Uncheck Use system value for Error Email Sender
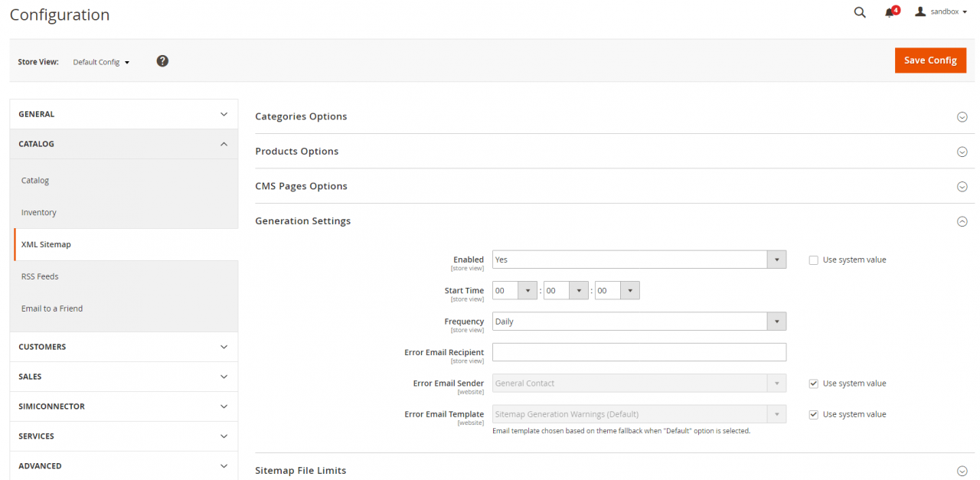This screenshot has width=980, height=480. pos(814,384)
